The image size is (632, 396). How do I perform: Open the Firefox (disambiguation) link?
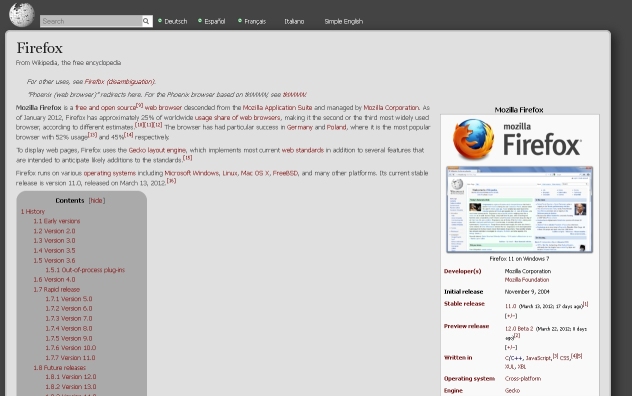pyautogui.click(x=120, y=81)
